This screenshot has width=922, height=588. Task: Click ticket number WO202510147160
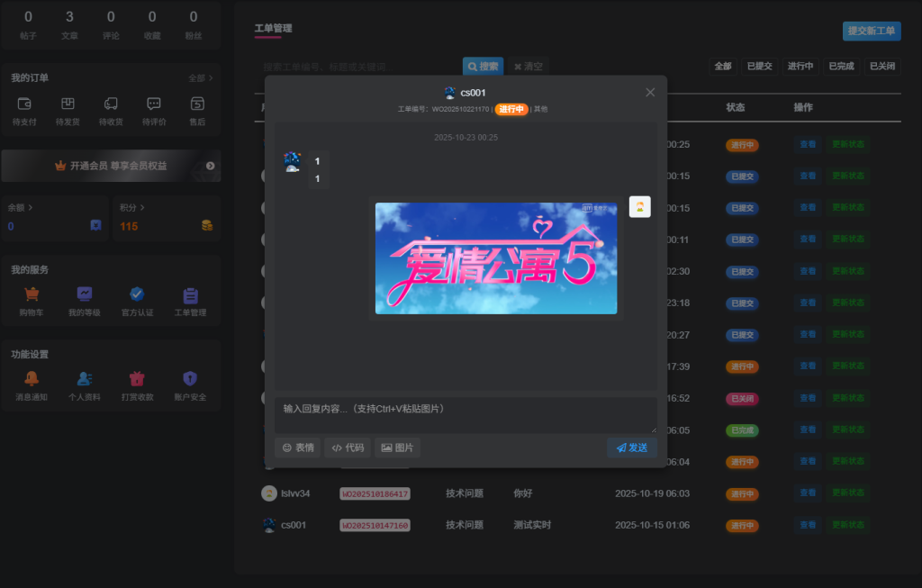[x=375, y=526]
